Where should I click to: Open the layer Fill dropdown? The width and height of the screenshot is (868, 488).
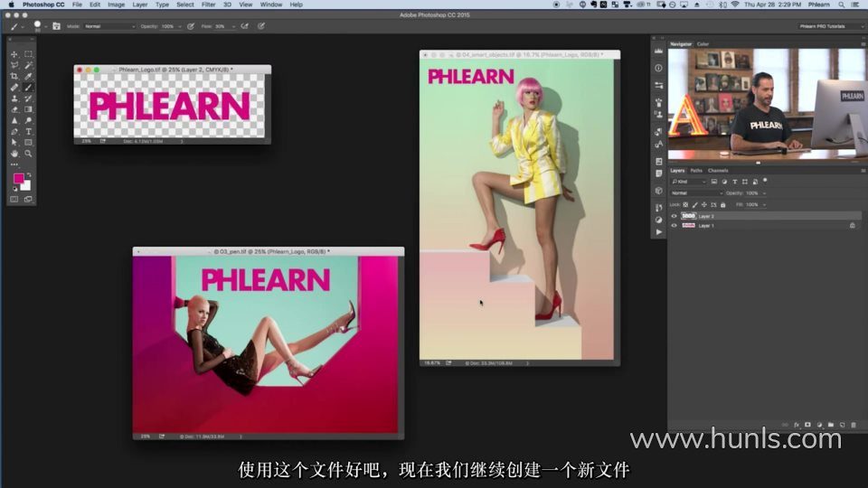tap(765, 205)
